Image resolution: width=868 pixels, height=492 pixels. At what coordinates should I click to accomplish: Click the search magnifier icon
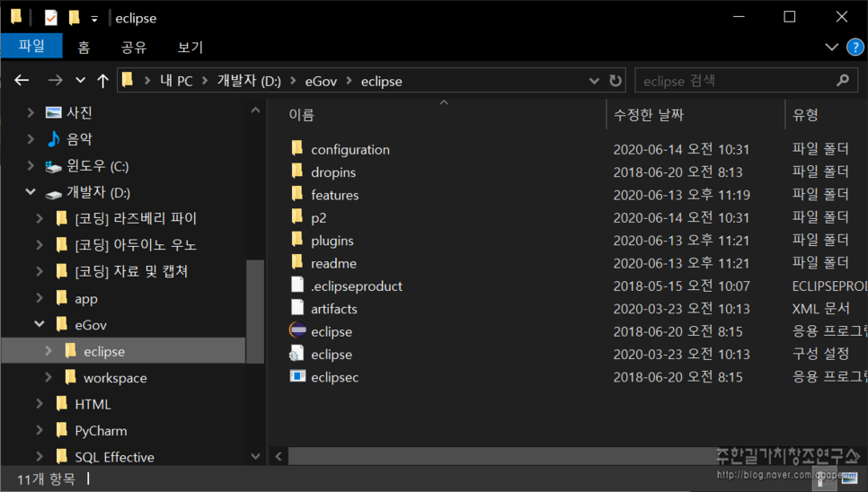point(843,81)
